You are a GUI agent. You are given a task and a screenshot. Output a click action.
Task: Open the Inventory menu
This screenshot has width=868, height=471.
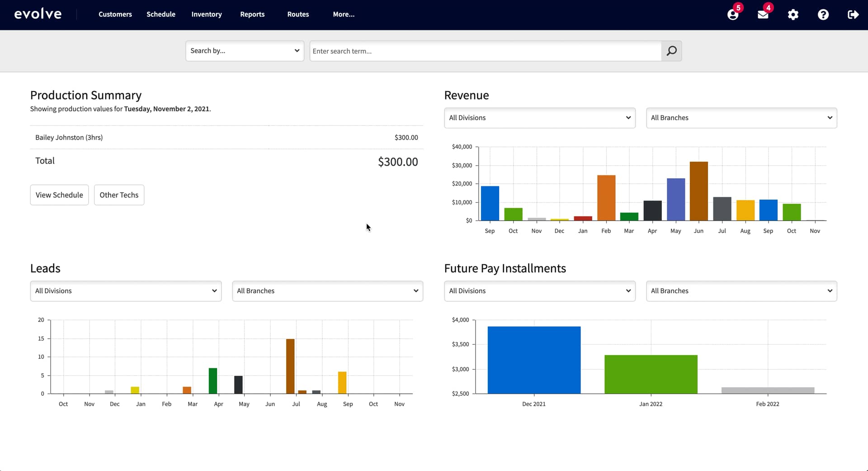pyautogui.click(x=207, y=14)
